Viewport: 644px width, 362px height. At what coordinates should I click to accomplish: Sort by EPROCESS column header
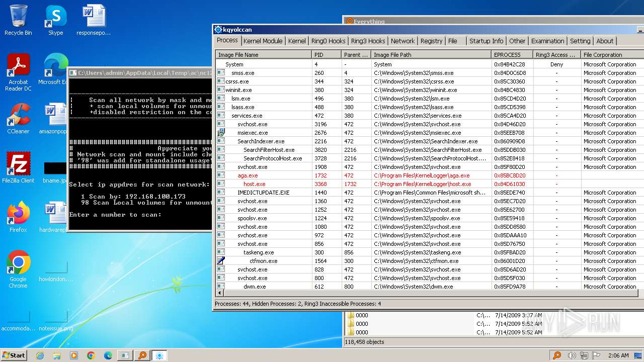(x=512, y=55)
